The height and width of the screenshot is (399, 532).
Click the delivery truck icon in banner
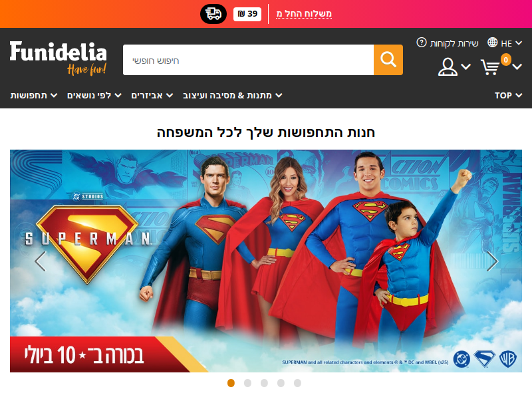[213, 14]
